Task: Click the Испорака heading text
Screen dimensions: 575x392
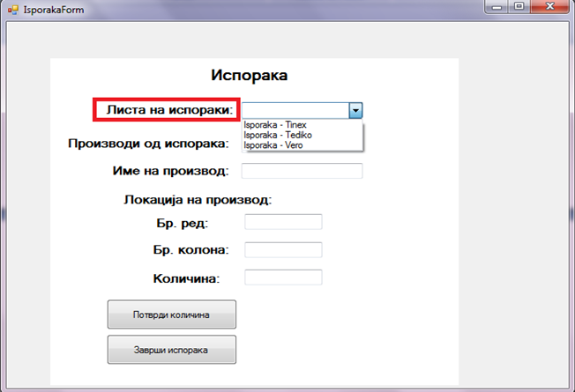Action: pos(250,76)
